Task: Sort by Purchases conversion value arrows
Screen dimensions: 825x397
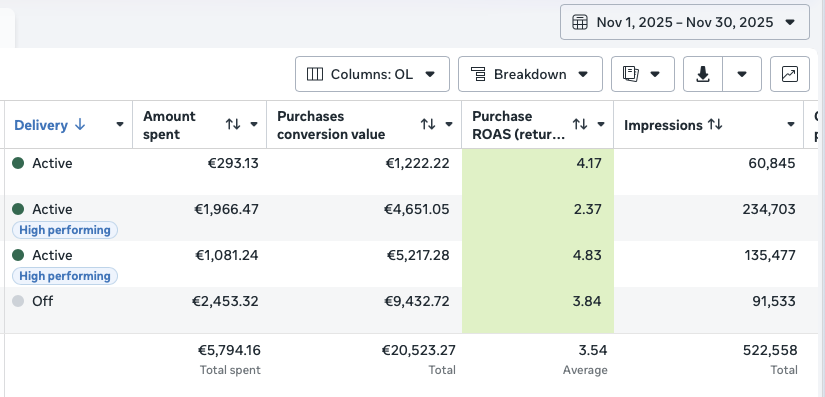Action: coord(428,125)
